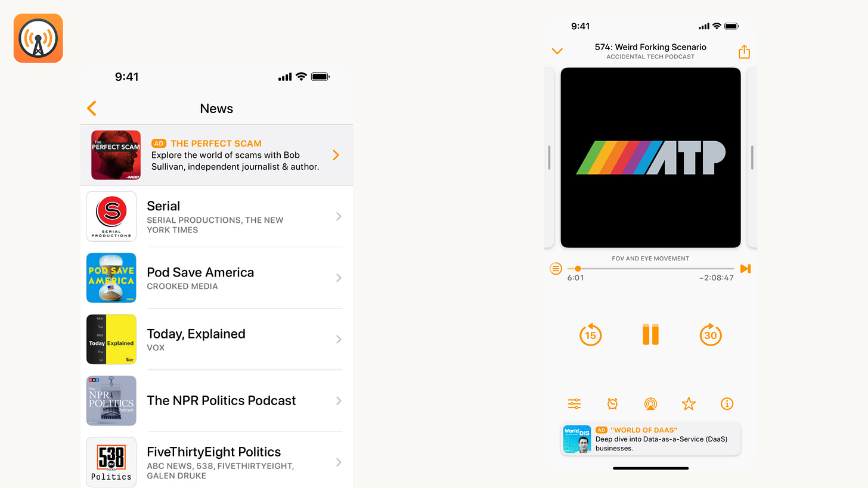This screenshot has width=868, height=488.
Task: Tap the right page handle beside artwork
Action: pyautogui.click(x=752, y=157)
